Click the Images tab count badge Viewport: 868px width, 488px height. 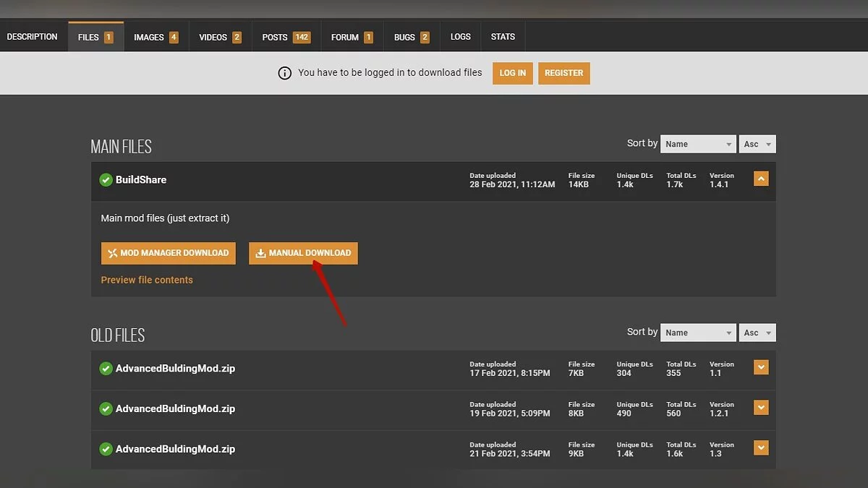coord(174,38)
